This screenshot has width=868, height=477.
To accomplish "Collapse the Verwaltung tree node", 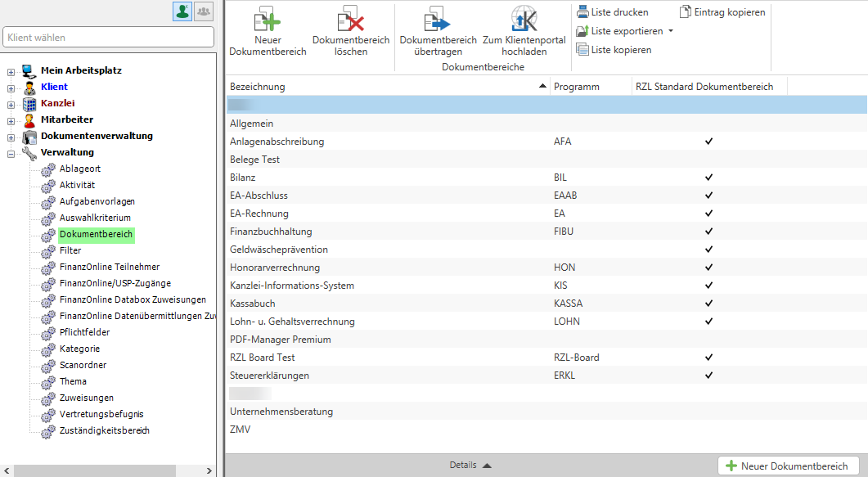I will coord(11,153).
